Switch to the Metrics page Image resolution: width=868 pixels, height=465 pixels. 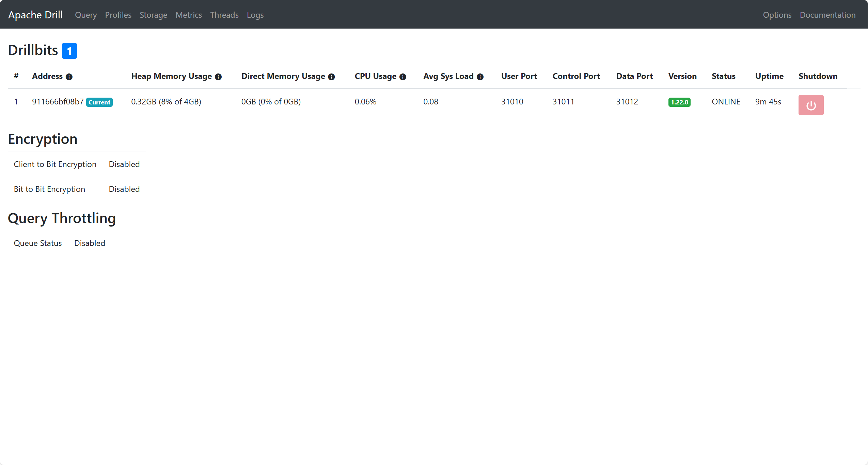pyautogui.click(x=189, y=15)
